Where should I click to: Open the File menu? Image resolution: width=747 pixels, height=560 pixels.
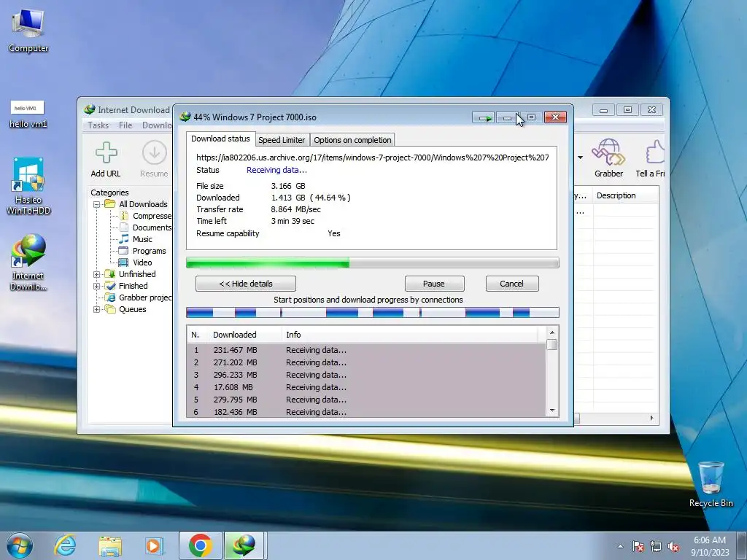(x=125, y=125)
